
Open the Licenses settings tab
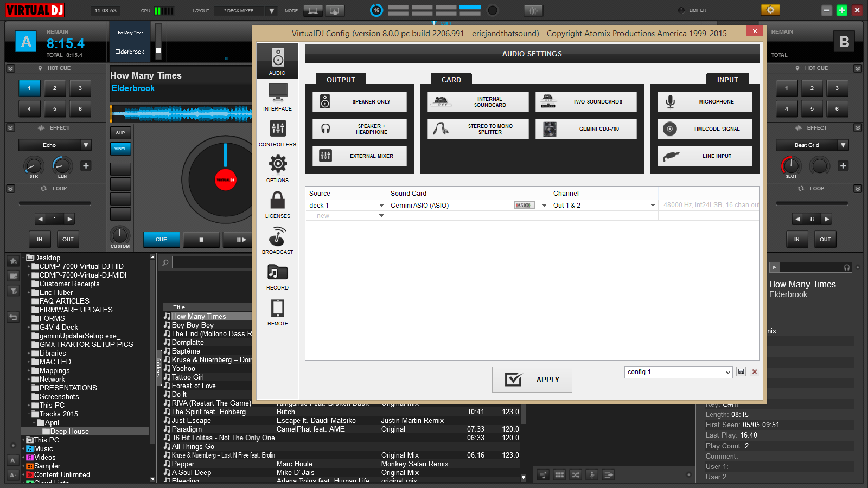pos(277,204)
